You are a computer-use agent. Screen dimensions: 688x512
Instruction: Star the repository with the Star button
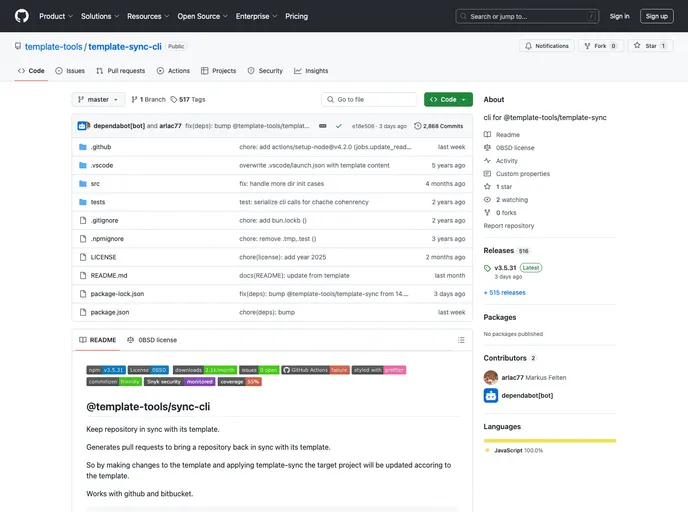point(650,46)
